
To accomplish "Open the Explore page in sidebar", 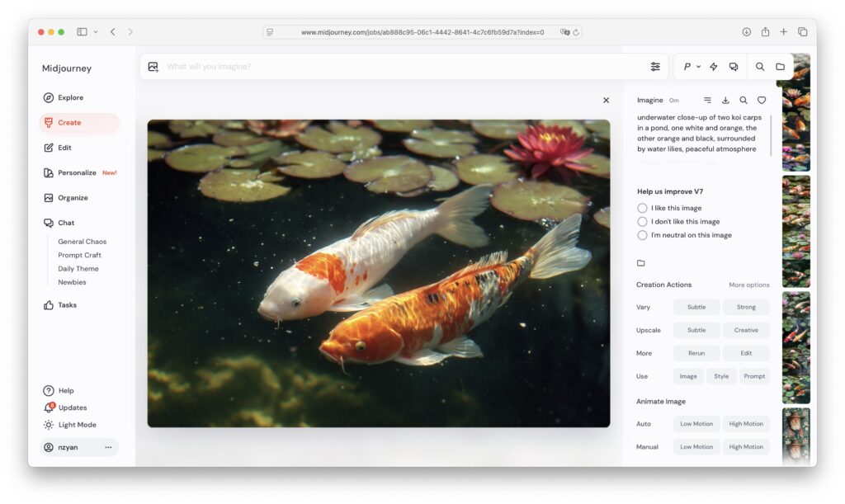I will (64, 97).
